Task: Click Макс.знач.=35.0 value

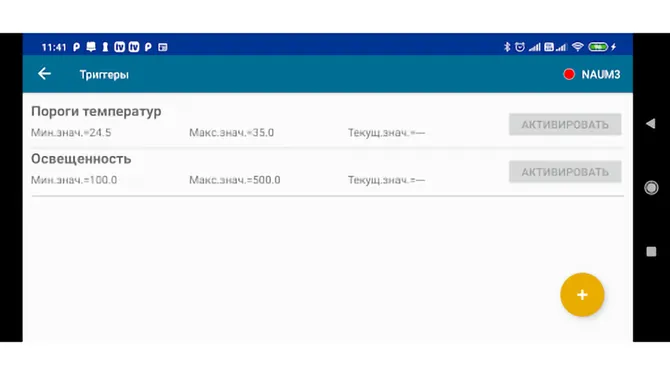Action: (x=232, y=132)
